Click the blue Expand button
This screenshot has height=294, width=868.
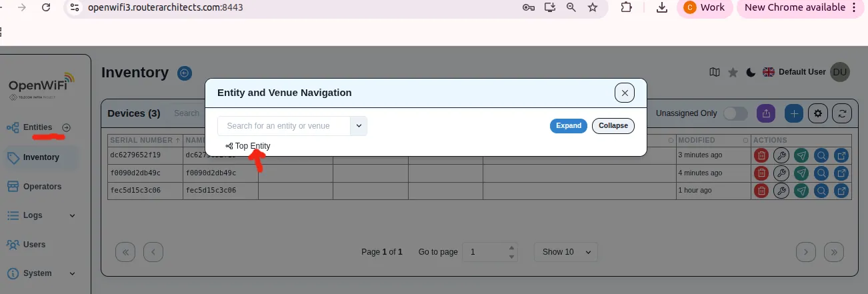pos(568,126)
